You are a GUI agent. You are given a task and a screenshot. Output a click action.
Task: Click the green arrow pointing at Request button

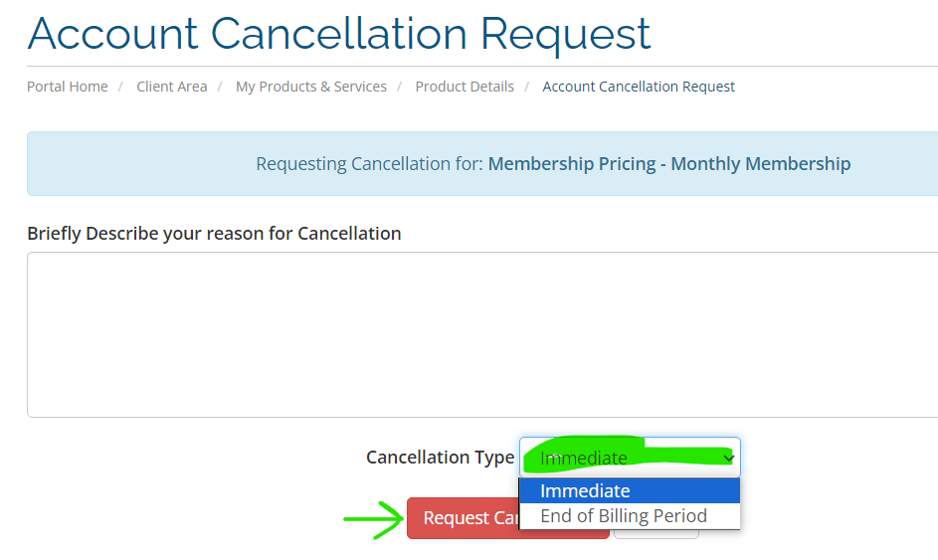[374, 519]
